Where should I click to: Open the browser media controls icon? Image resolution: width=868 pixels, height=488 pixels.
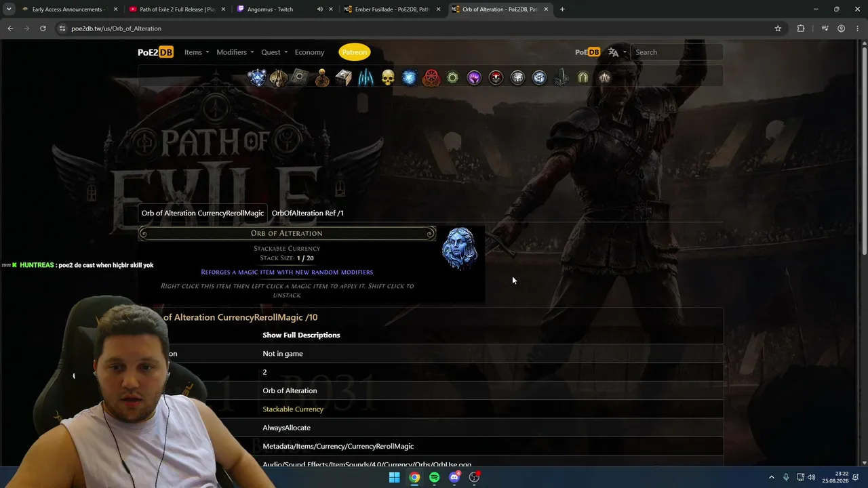coord(825,28)
